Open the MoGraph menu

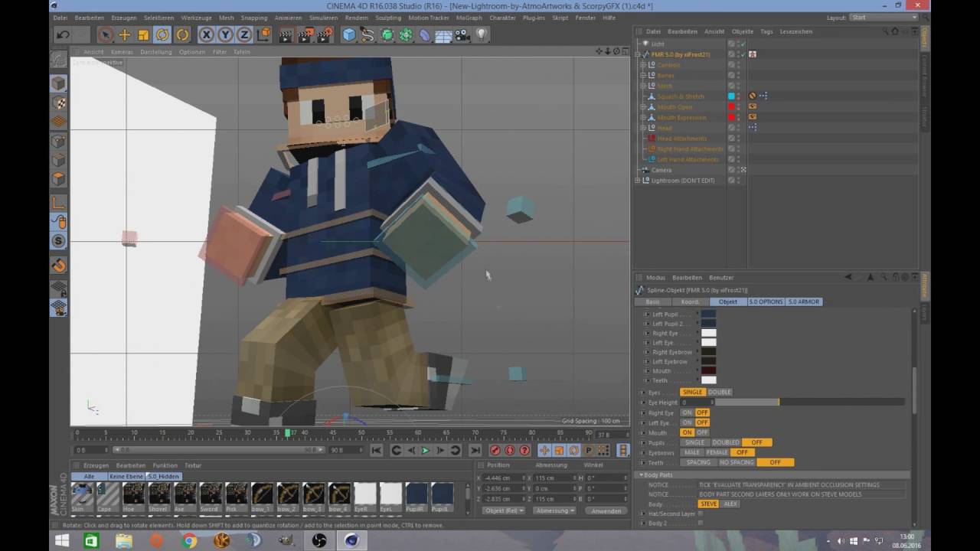pyautogui.click(x=469, y=18)
